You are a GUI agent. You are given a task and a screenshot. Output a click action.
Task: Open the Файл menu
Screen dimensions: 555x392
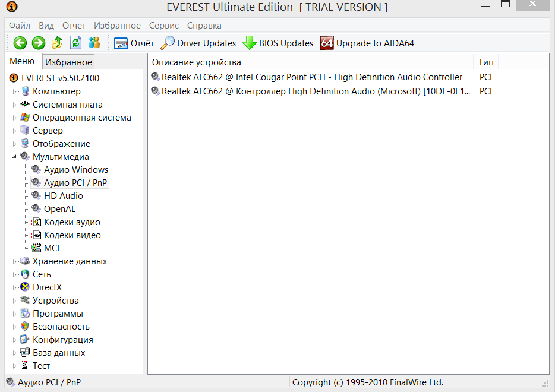20,26
